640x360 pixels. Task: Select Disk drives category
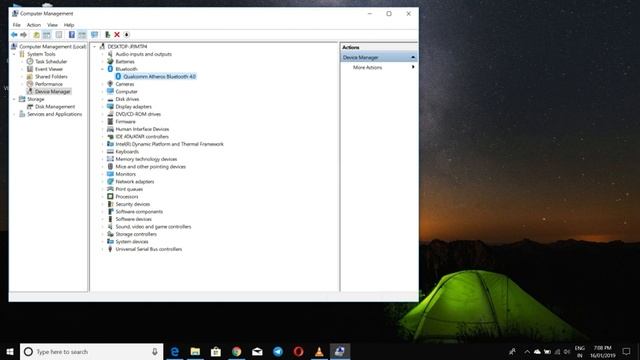pos(127,99)
